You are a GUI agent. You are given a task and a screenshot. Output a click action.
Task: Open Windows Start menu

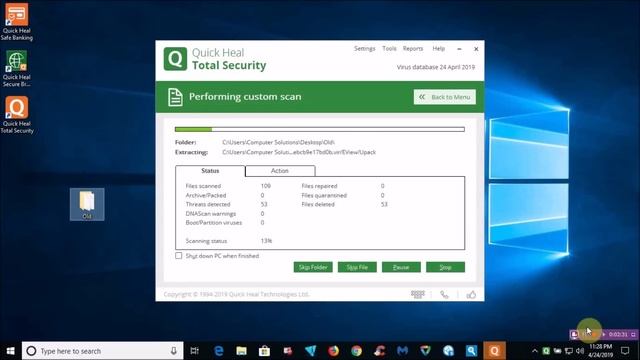[x=11, y=351]
